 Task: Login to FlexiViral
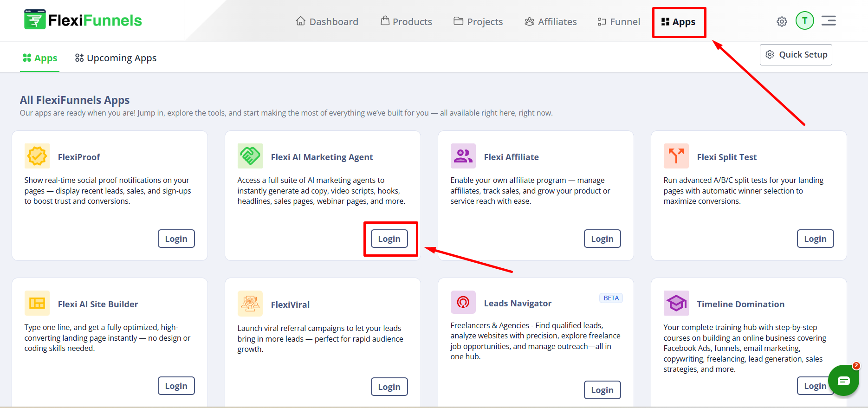389,387
